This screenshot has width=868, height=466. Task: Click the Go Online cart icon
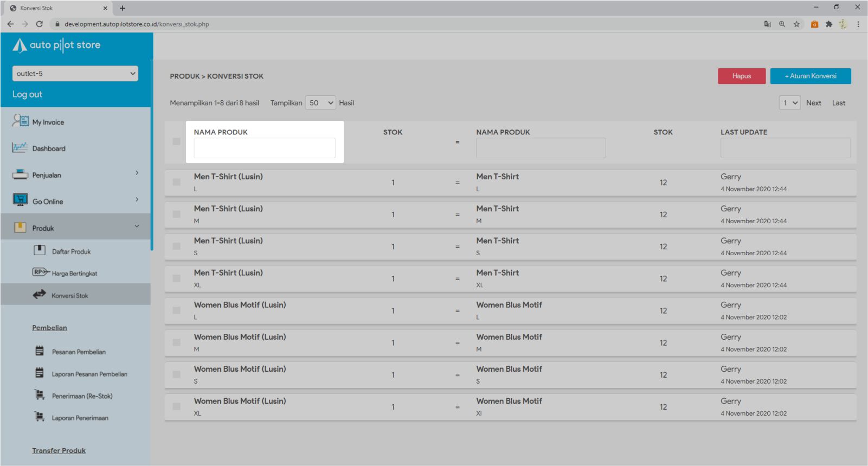tap(20, 200)
